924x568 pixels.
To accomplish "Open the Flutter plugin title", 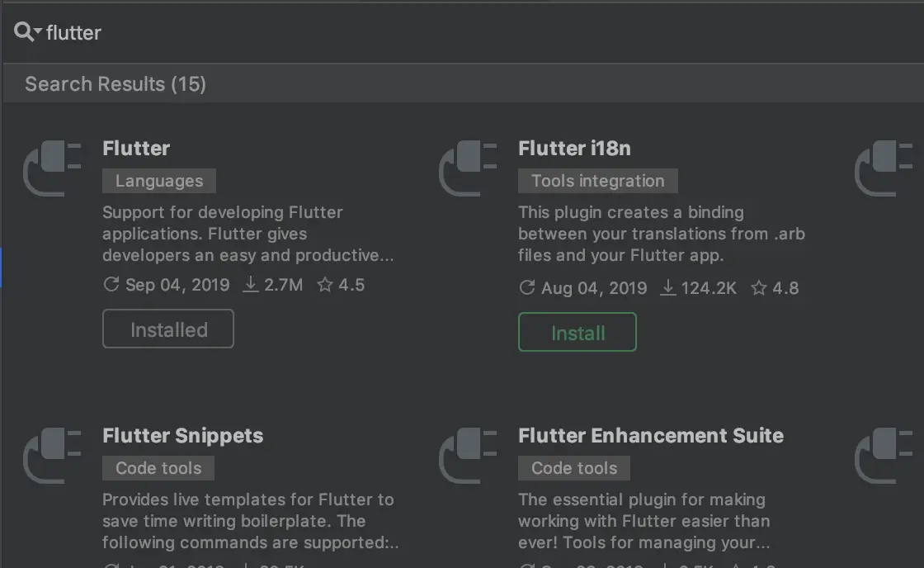I will coord(136,149).
